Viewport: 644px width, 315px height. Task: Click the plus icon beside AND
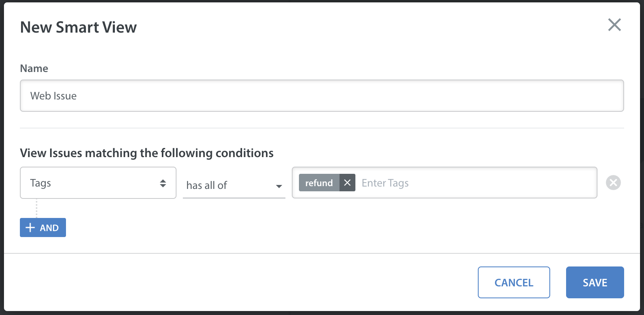coord(30,227)
